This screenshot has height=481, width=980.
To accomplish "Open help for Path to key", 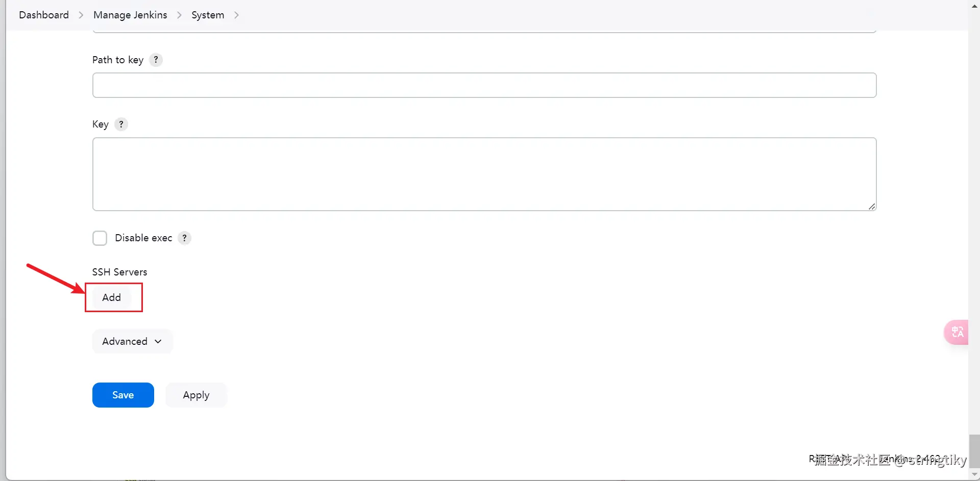I will [156, 60].
